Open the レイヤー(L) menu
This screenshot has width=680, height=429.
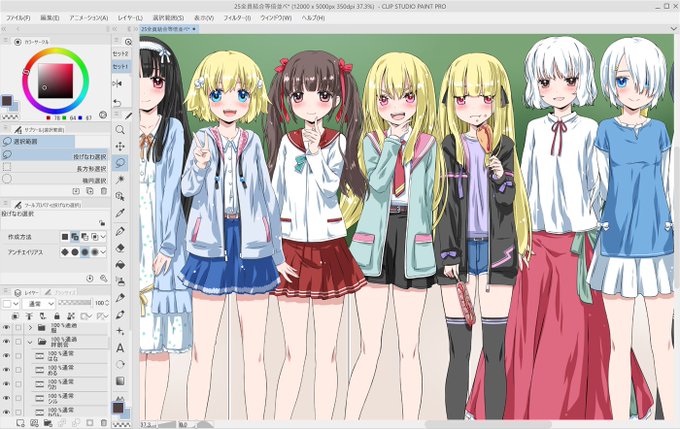click(130, 18)
